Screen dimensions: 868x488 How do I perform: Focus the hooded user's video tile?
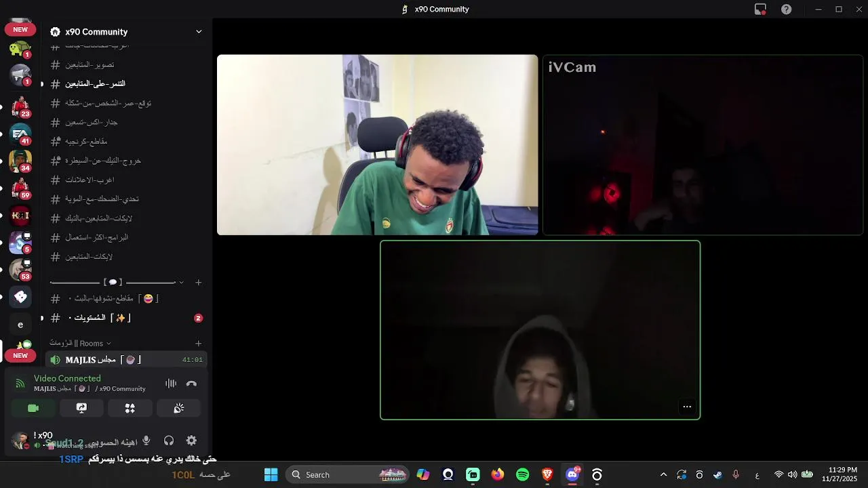[x=540, y=330]
